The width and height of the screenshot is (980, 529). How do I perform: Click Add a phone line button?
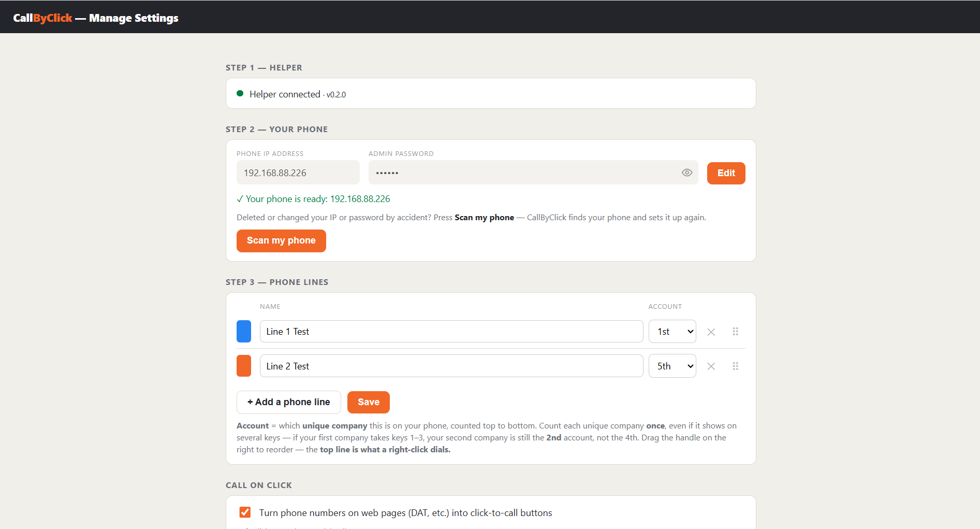click(289, 402)
